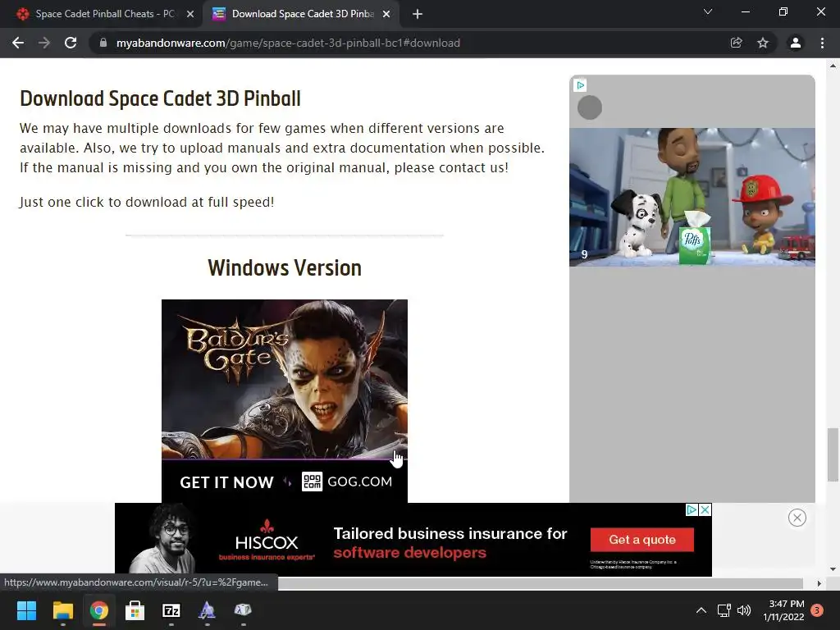840x630 pixels.
Task: Click the Download Space Cadet 3D Pinball heading
Action: 160,98
